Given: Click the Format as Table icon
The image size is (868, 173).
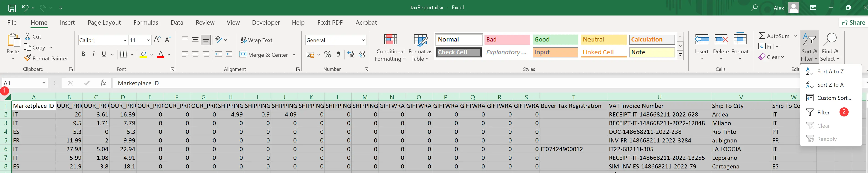Looking at the screenshot, I should coord(420,40).
